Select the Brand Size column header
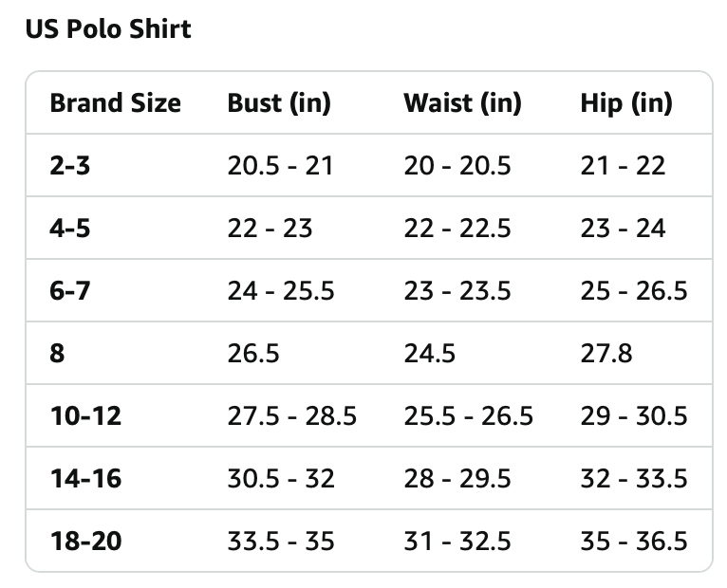Viewport: 727px width, 588px height. (x=116, y=102)
